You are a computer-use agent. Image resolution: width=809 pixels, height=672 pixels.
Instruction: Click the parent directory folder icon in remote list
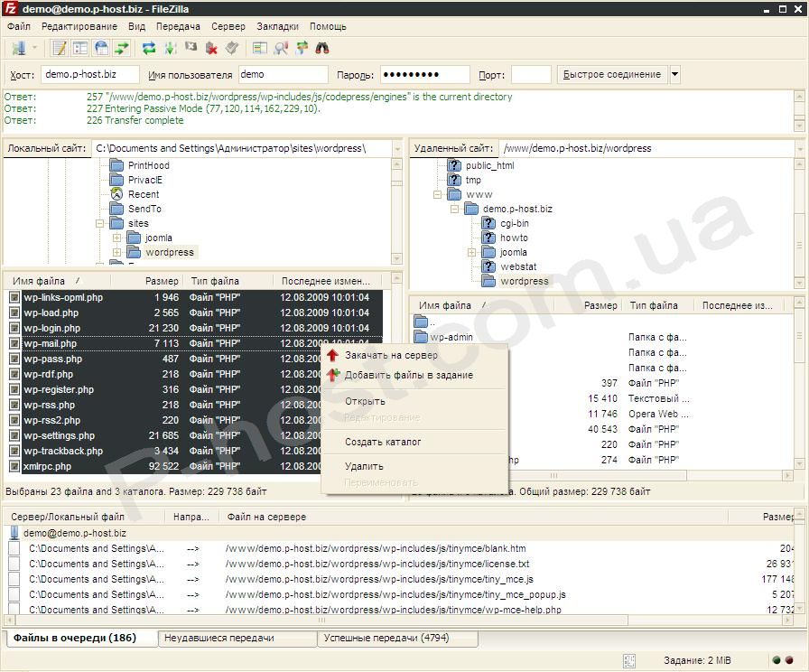[422, 322]
